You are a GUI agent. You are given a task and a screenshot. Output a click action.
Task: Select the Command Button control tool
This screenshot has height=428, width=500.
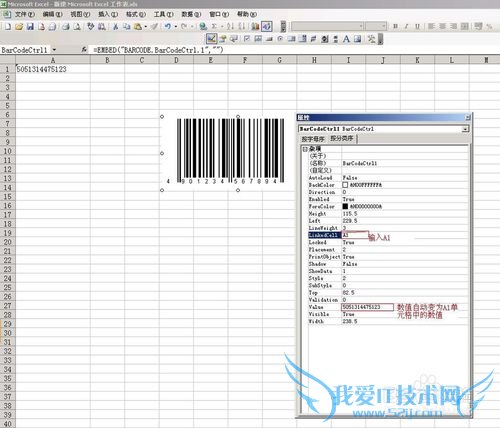point(269,39)
